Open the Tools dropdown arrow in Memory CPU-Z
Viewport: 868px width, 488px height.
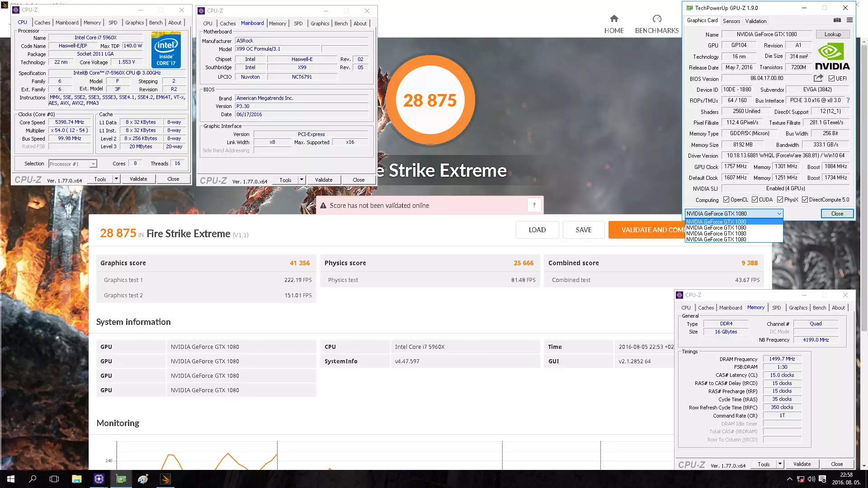click(x=780, y=464)
